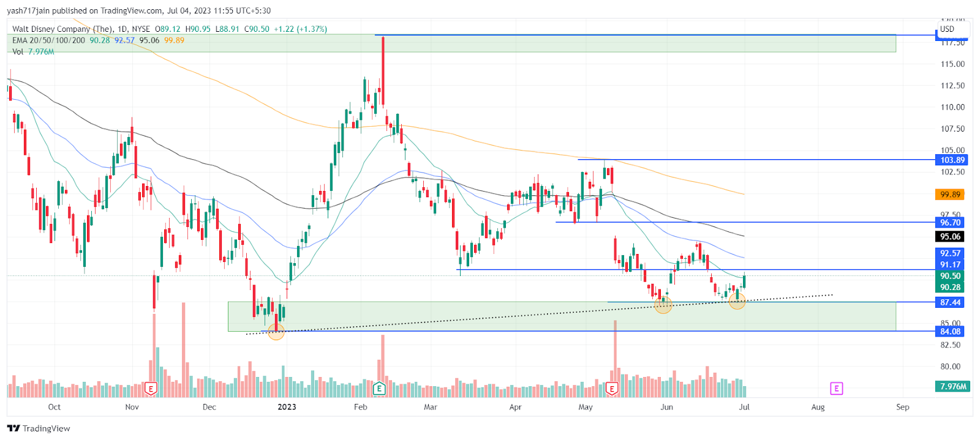Viewport: 980px width, 440px height.
Task: Click the Mar label on time axis
Action: click(431, 407)
